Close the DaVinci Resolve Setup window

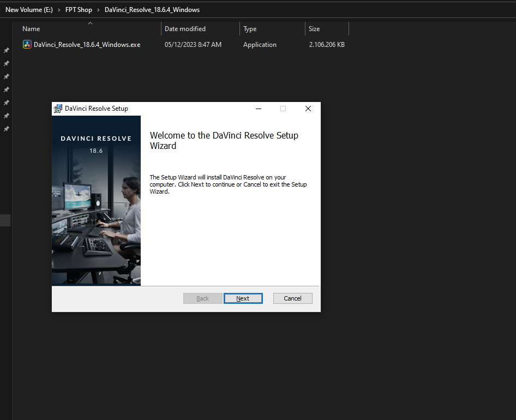308,109
